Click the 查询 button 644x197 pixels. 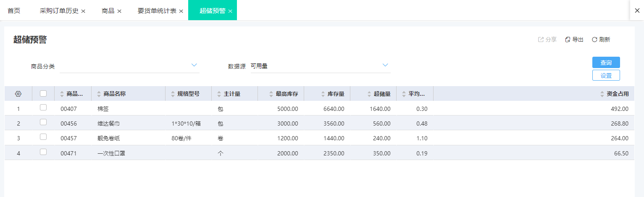tap(606, 63)
